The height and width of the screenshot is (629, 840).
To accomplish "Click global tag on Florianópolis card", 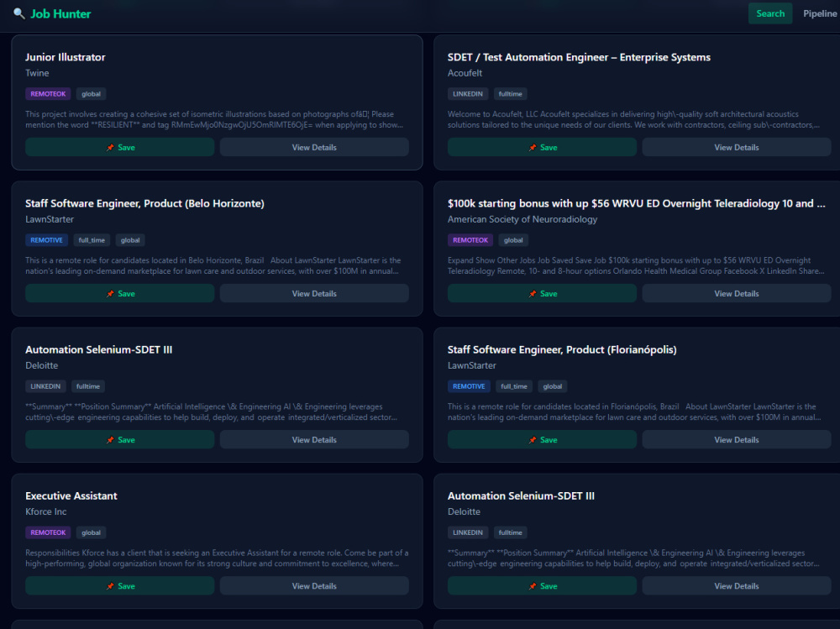I will pos(553,386).
